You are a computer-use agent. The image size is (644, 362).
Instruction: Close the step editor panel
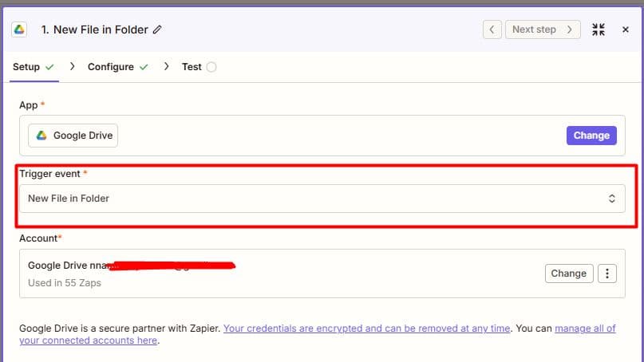click(x=626, y=30)
